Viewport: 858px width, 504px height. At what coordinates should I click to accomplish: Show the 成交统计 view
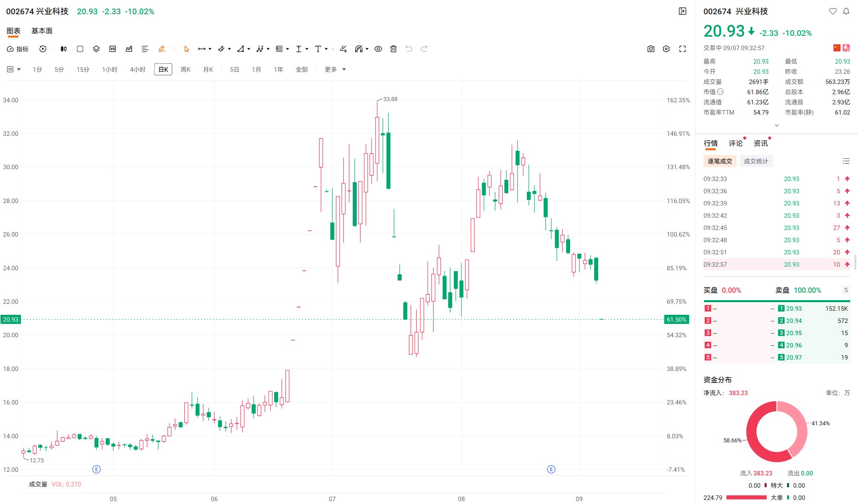pos(756,161)
